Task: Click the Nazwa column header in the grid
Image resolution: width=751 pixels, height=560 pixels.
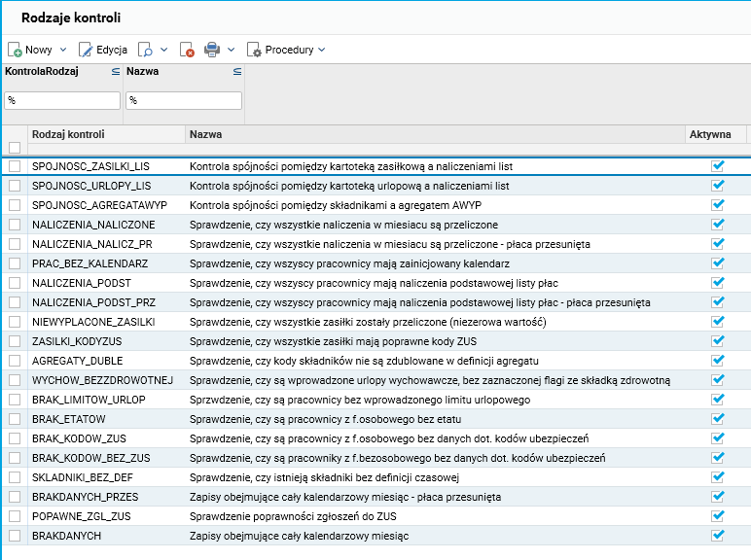Action: 205,134
